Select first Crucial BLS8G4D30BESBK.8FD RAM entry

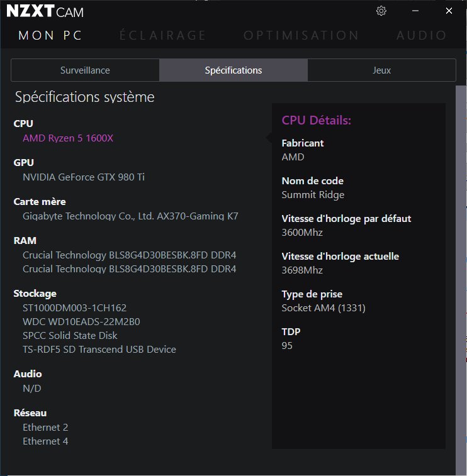(x=130, y=255)
